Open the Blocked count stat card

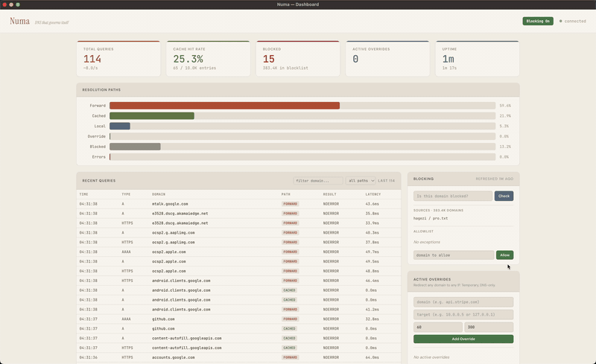pyautogui.click(x=298, y=59)
